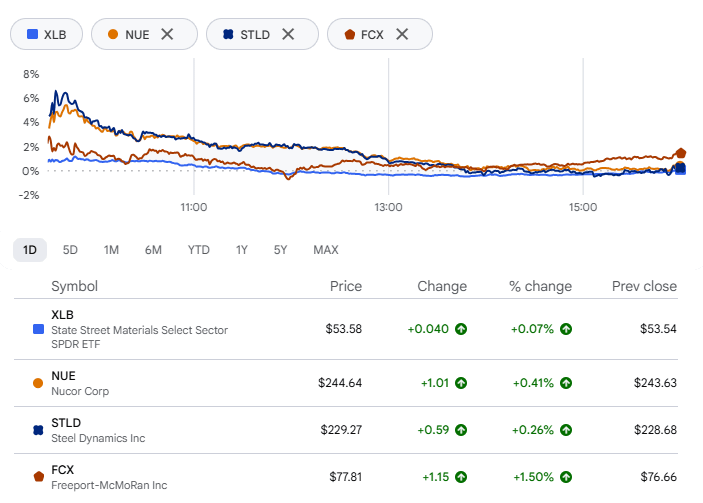Image resolution: width=703 pixels, height=503 pixels.
Task: Switch to the YTD time range
Action: click(x=199, y=250)
